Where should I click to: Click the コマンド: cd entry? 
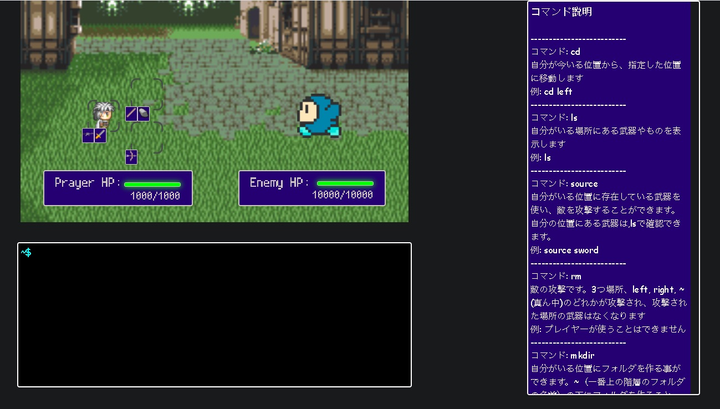pyautogui.click(x=555, y=52)
